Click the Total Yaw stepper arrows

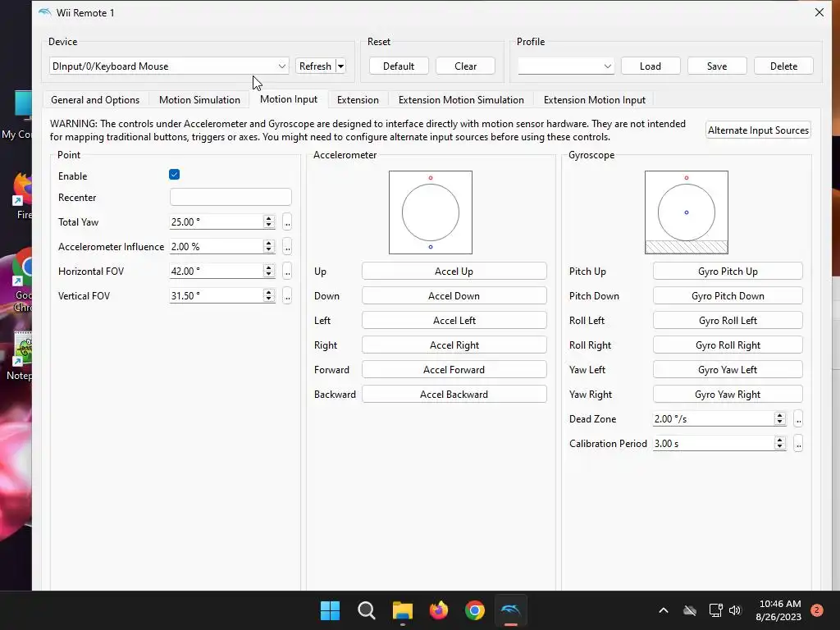pyautogui.click(x=269, y=221)
